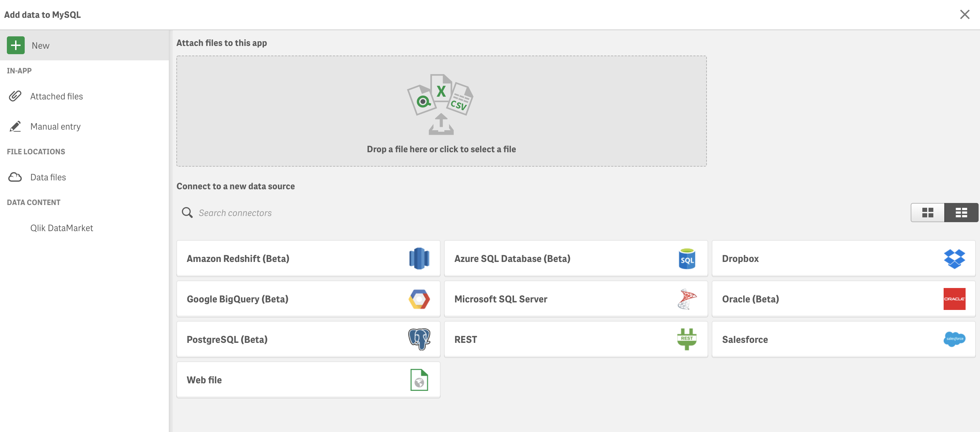Screen dimensions: 980x432
Task: Click the PostgreSQL elephant icon
Action: [419, 339]
